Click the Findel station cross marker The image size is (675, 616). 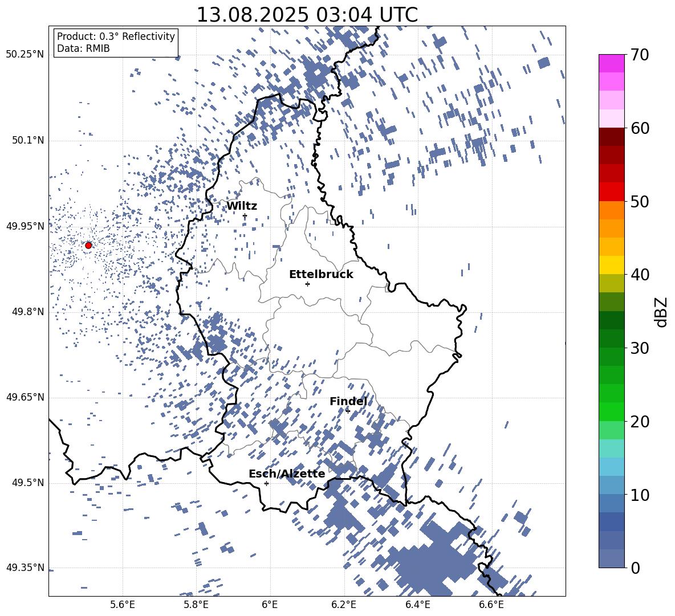(348, 411)
